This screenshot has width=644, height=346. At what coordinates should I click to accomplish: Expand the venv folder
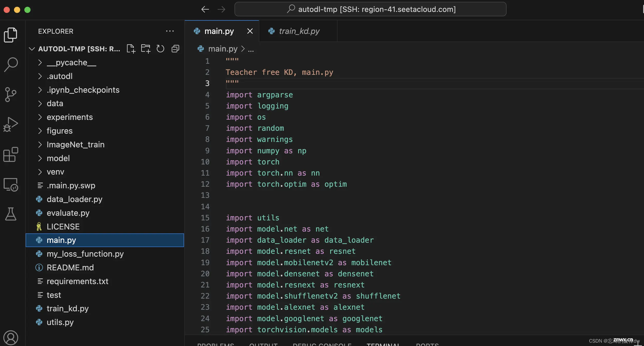click(105, 172)
